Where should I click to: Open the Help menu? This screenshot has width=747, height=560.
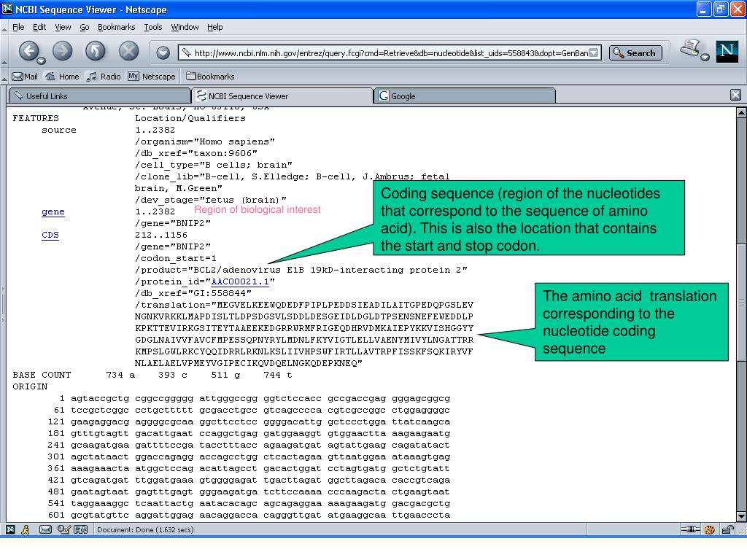[x=215, y=27]
